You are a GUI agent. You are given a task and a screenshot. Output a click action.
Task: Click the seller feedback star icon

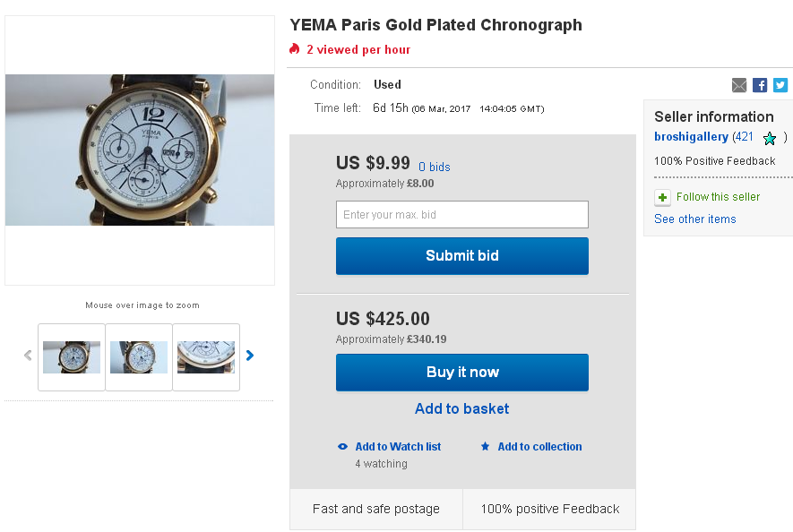pos(769,138)
